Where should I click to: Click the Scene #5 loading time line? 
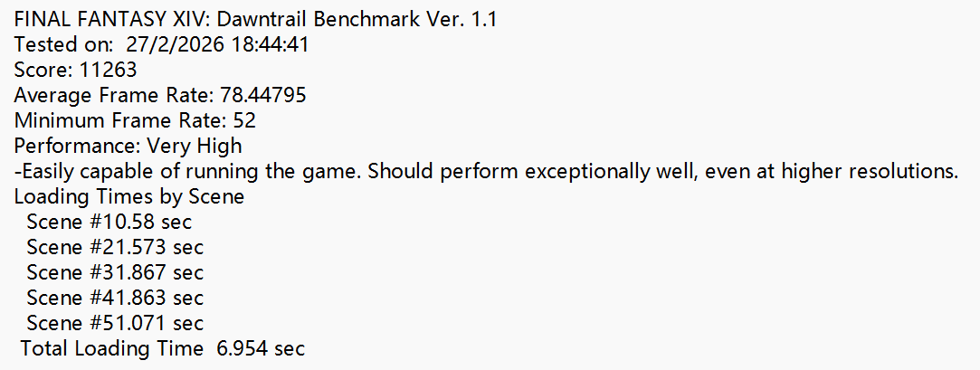(x=115, y=323)
